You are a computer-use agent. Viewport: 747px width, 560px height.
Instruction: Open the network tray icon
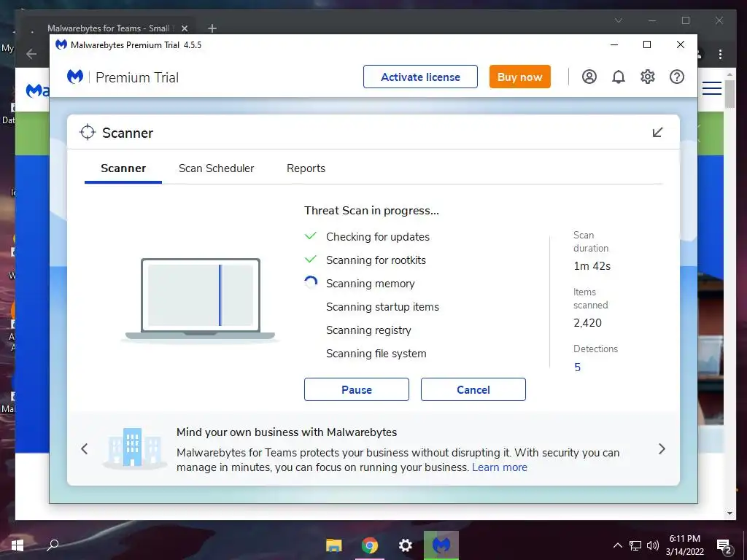(x=635, y=545)
